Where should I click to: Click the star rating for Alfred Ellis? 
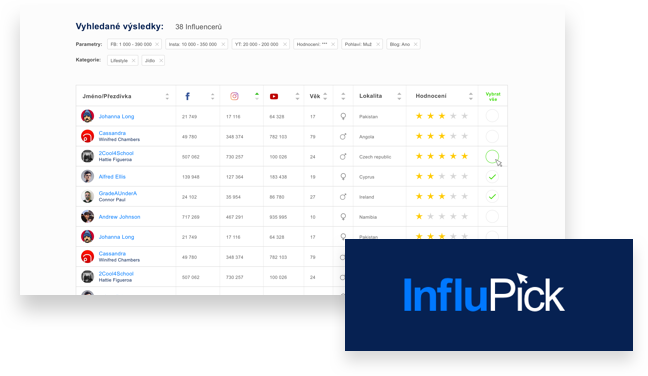coord(442,176)
